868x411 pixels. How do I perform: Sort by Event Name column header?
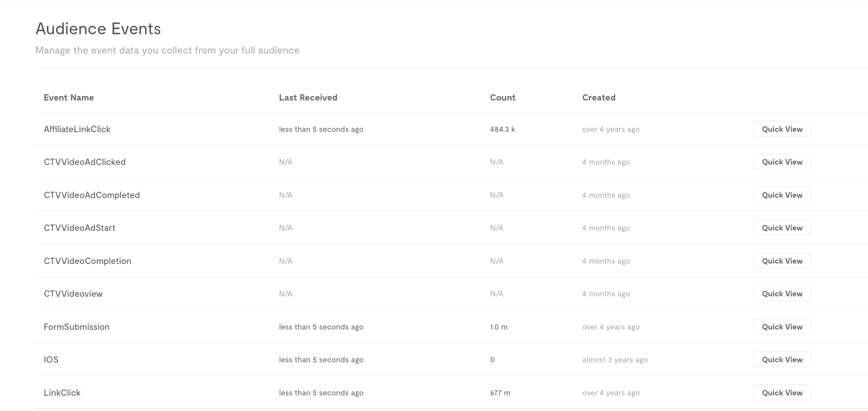69,98
